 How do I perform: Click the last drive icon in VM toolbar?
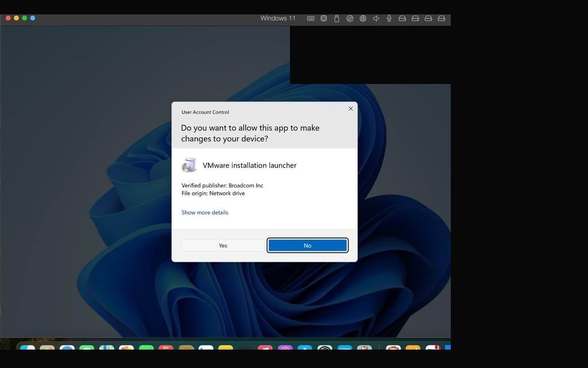point(442,18)
